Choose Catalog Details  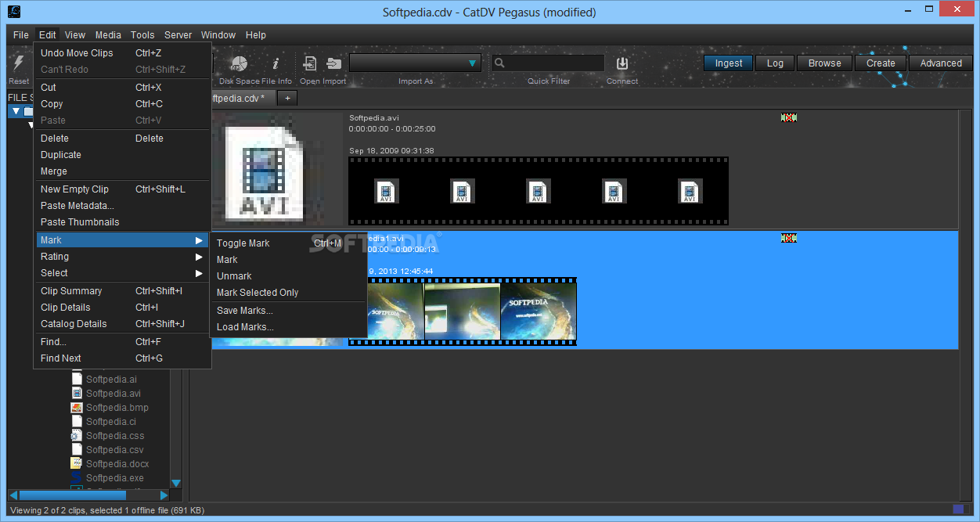point(123,324)
